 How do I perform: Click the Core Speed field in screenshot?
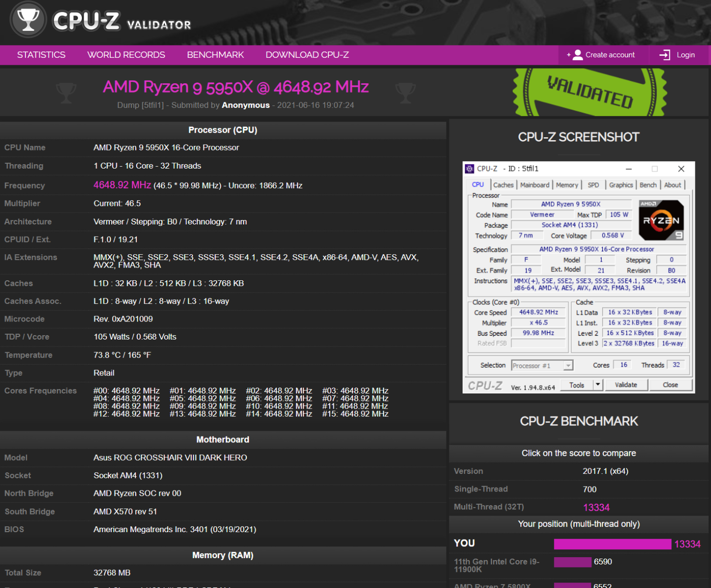pyautogui.click(x=539, y=312)
